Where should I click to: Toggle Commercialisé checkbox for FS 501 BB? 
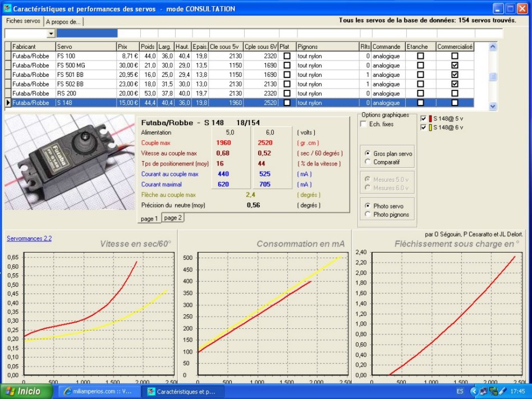point(455,75)
